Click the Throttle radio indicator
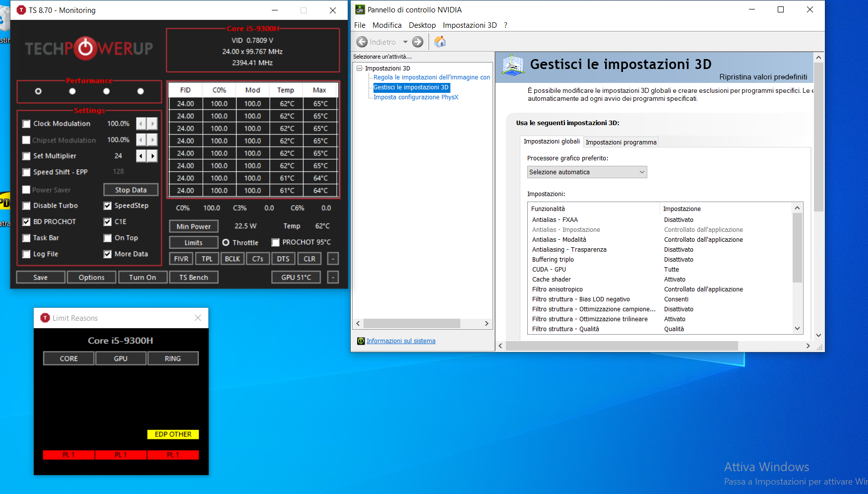This screenshot has width=868, height=494. click(226, 242)
